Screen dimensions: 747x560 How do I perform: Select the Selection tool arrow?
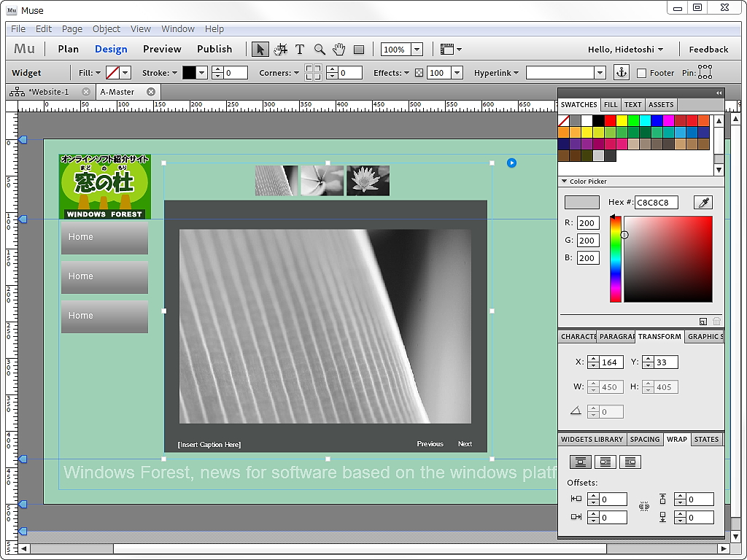tap(260, 49)
